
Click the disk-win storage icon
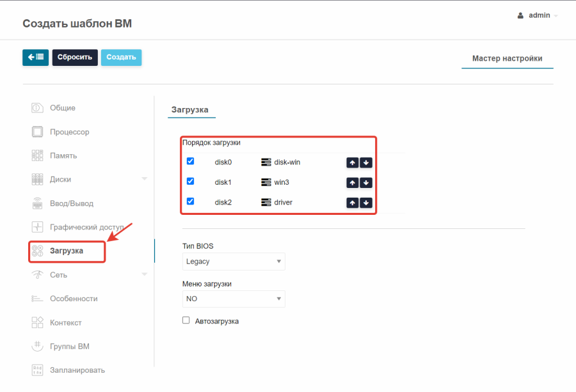[266, 162]
